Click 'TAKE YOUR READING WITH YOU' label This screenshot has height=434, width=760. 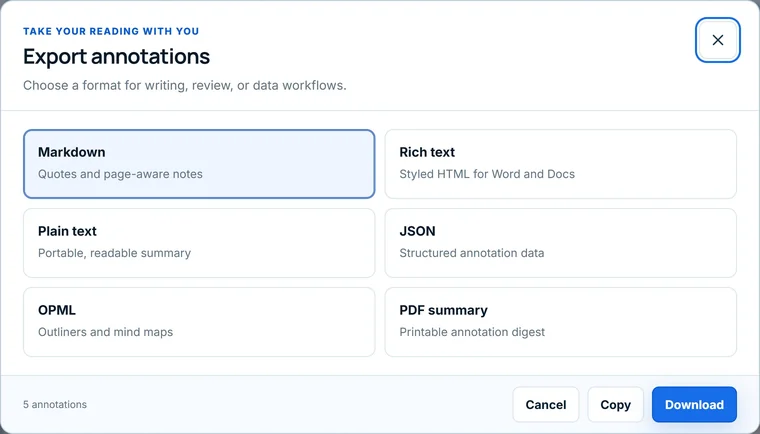[x=111, y=31]
